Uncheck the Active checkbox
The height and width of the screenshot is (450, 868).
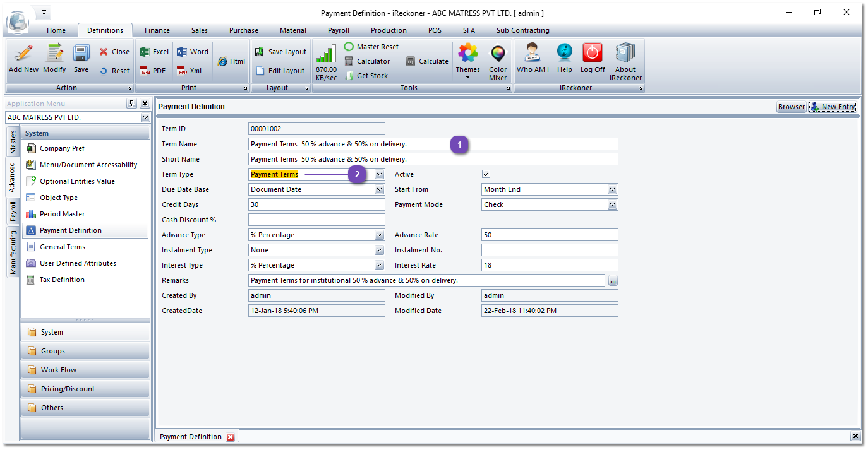tap(486, 174)
